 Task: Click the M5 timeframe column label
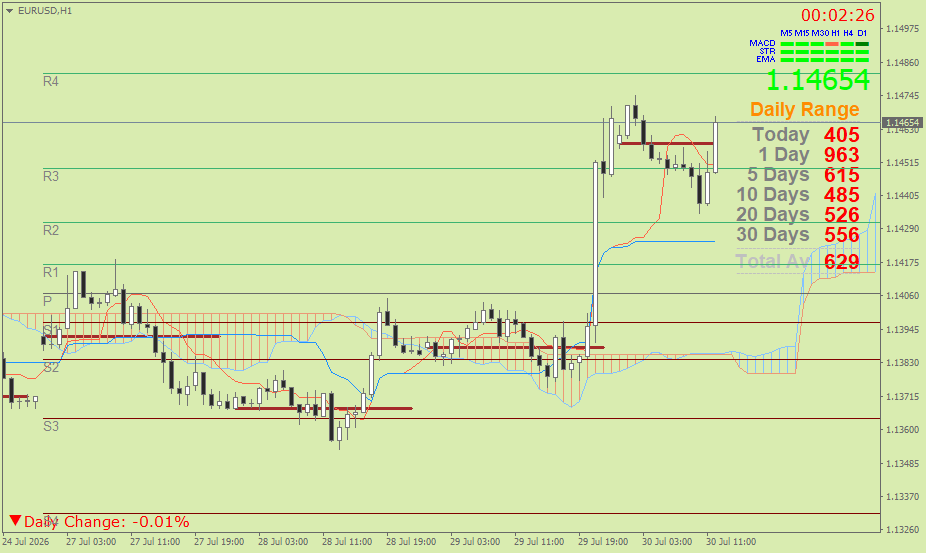pyautogui.click(x=786, y=33)
